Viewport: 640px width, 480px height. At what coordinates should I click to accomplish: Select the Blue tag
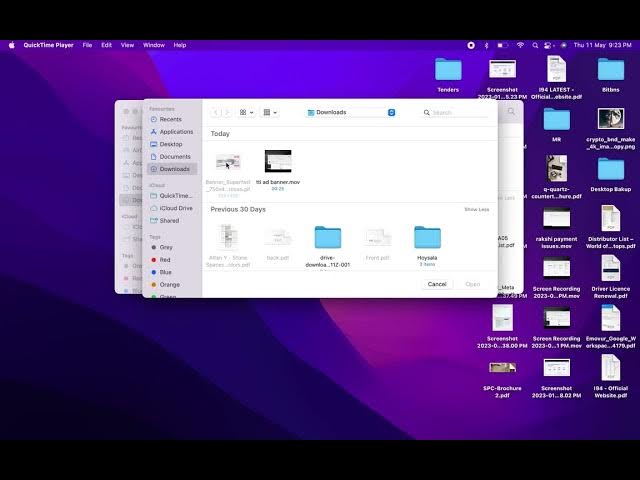pyautogui.click(x=172, y=272)
